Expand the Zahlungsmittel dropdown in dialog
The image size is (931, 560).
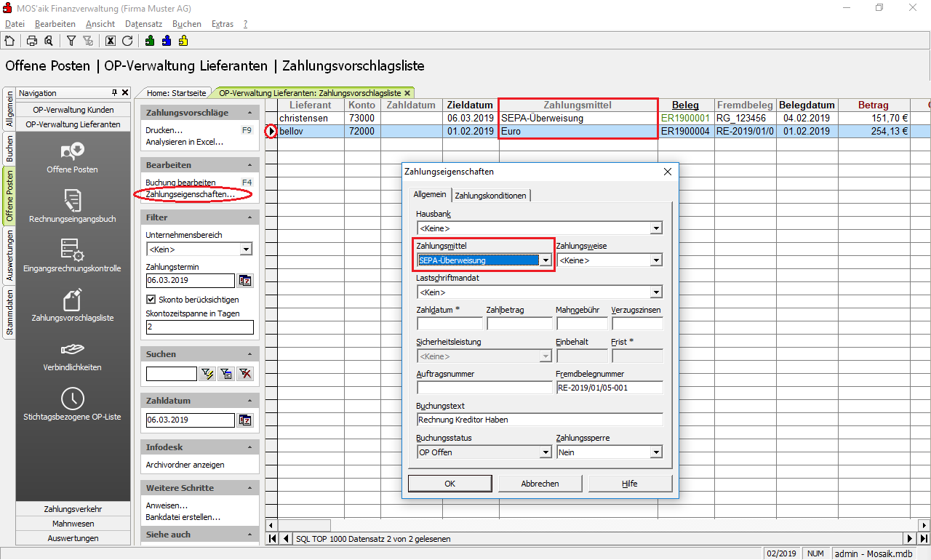[x=545, y=260]
